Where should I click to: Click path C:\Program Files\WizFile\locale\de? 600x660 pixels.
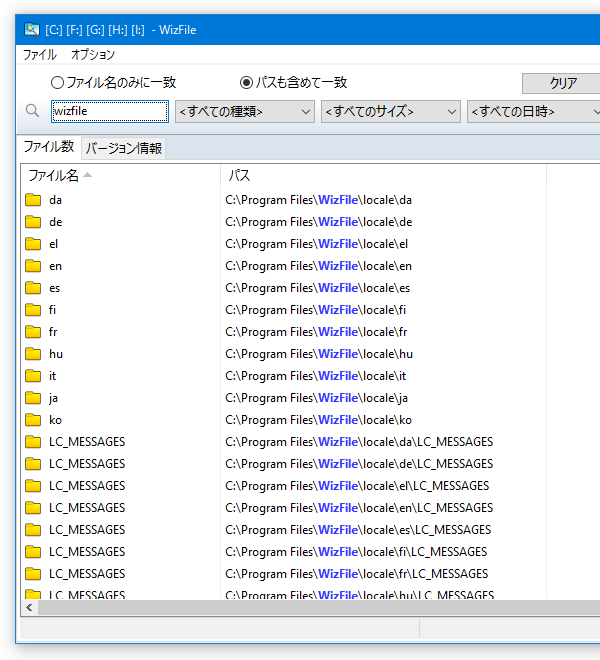[319, 222]
